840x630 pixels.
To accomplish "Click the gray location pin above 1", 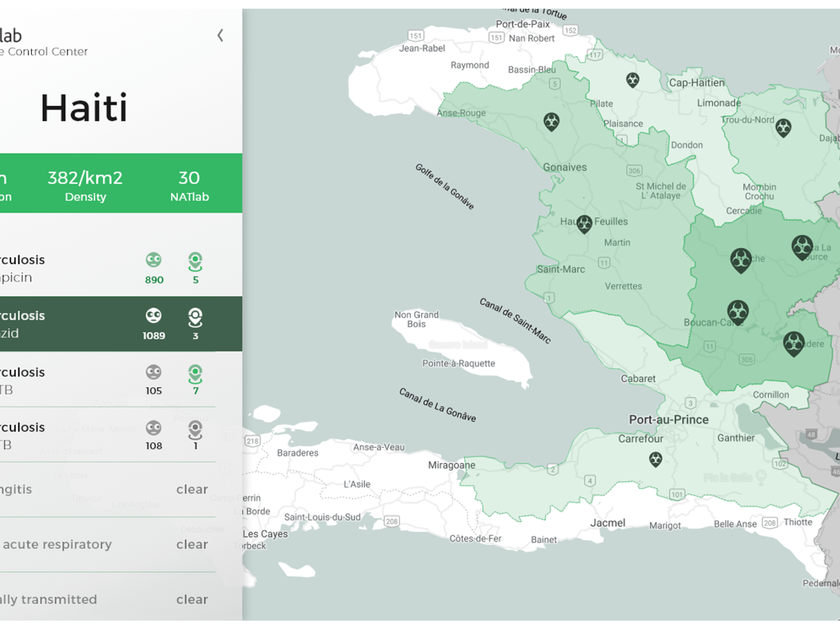I will click(195, 429).
